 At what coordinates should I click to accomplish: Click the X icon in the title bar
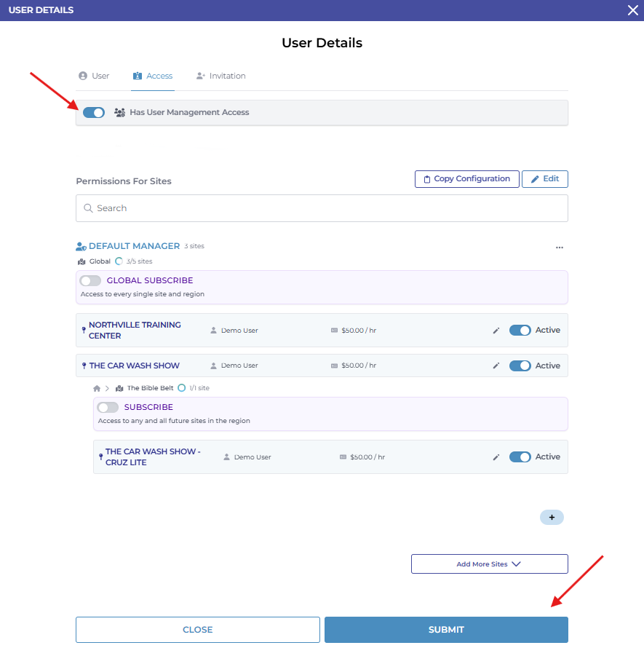pos(632,10)
